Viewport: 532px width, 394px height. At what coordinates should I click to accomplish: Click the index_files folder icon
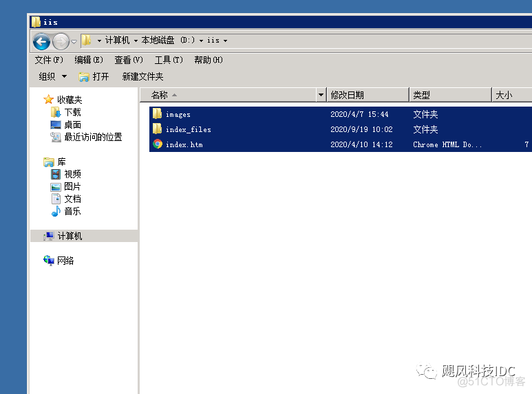[157, 129]
